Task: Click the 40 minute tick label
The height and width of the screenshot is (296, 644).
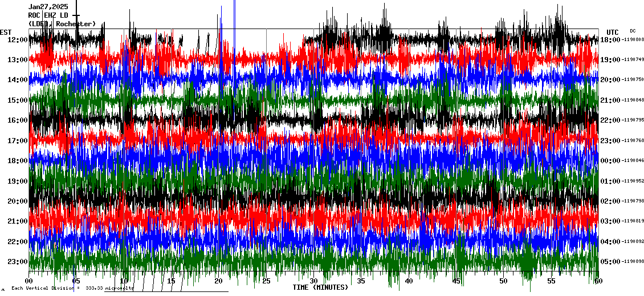Action: pyautogui.click(x=408, y=281)
